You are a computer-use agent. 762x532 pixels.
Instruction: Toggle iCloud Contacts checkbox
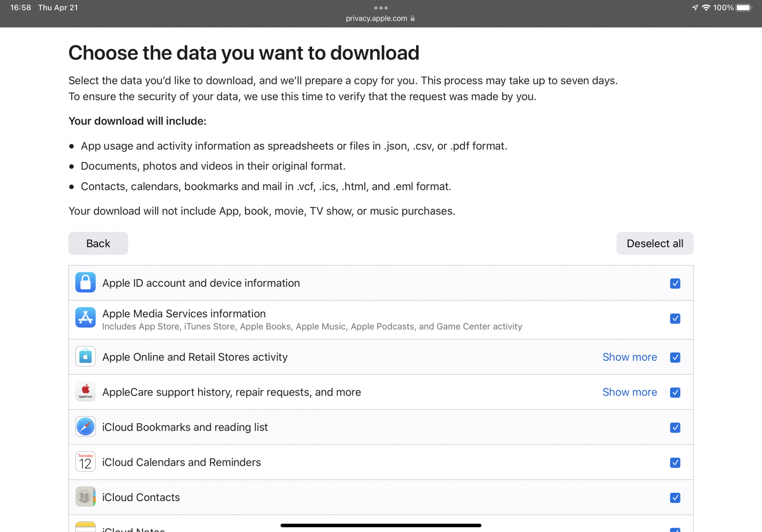coord(675,498)
